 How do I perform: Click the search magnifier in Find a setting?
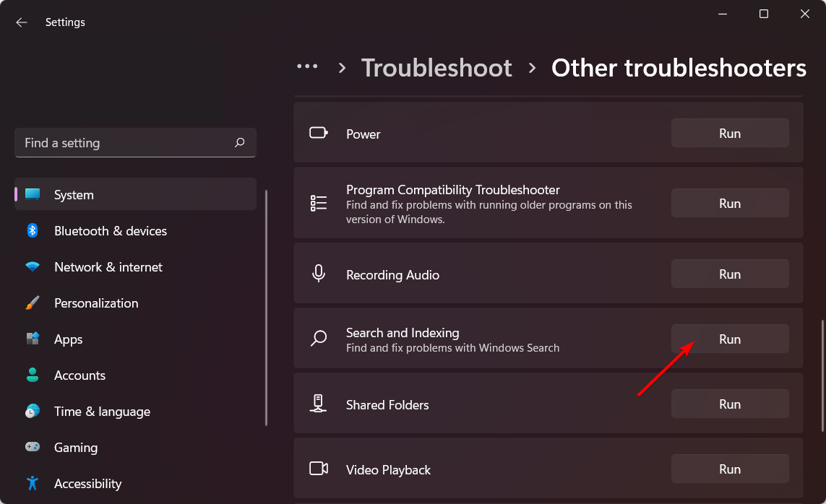coord(240,142)
